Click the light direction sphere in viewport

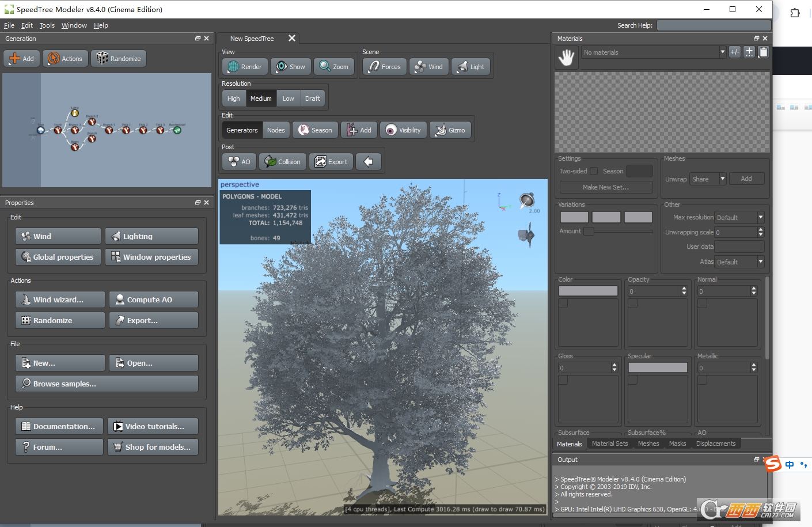pos(527,201)
